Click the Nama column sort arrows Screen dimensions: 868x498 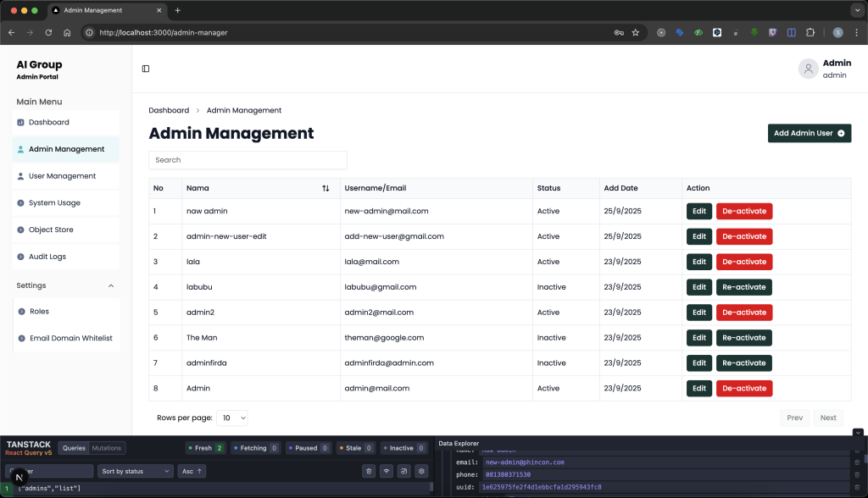pos(325,188)
